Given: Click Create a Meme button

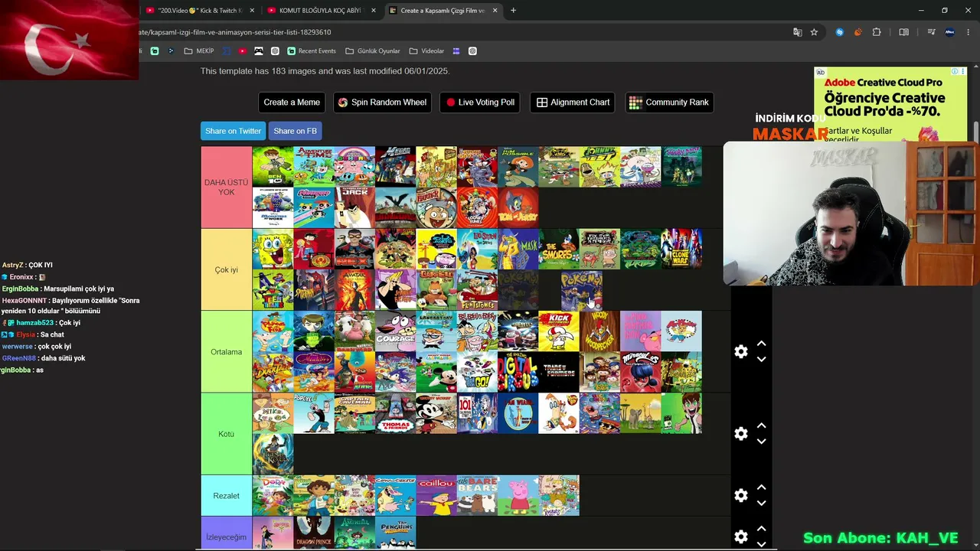Looking at the screenshot, I should click(292, 103).
